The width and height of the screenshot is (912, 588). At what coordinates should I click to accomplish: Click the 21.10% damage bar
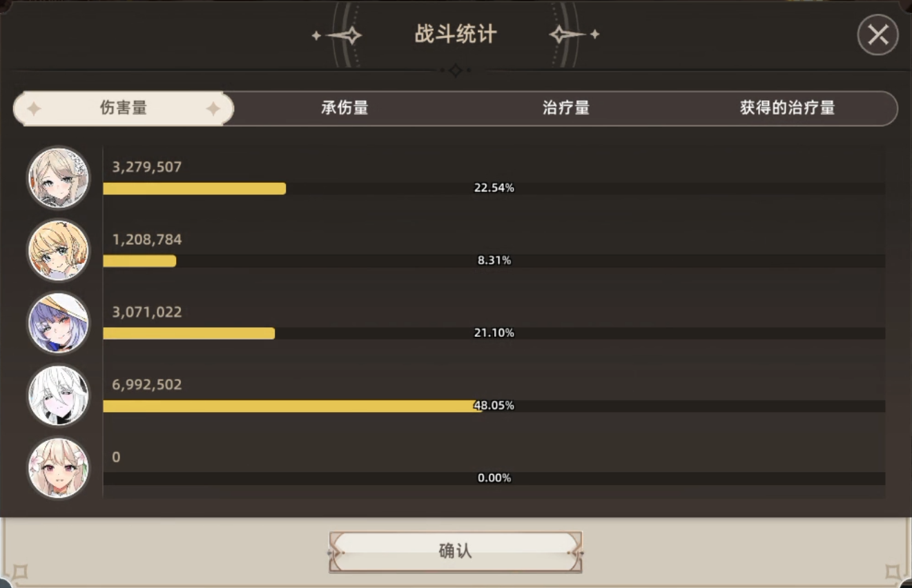(494, 333)
